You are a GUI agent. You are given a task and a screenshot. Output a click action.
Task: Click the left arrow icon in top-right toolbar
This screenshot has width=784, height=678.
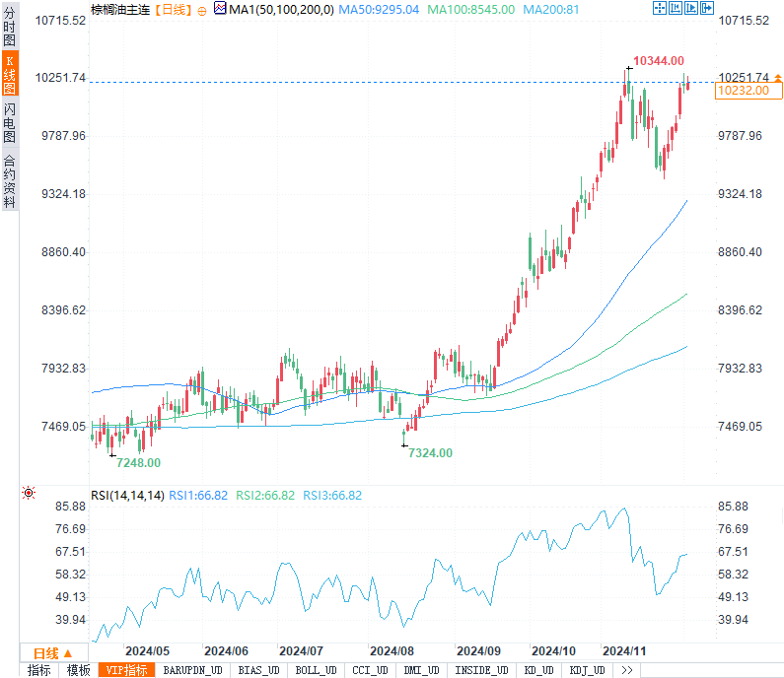point(675,9)
